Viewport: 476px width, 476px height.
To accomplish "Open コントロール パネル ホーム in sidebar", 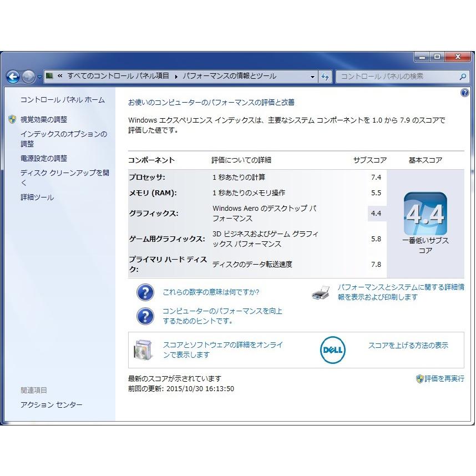I will (62, 100).
